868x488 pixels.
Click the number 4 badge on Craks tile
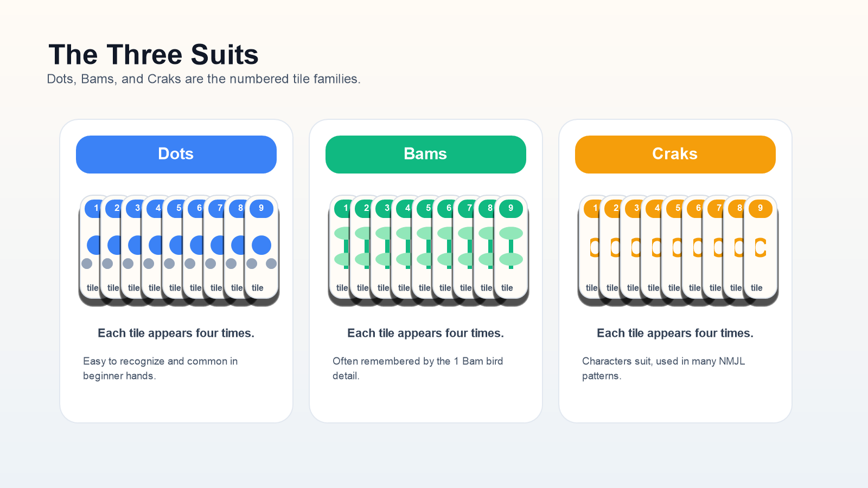[x=653, y=208]
